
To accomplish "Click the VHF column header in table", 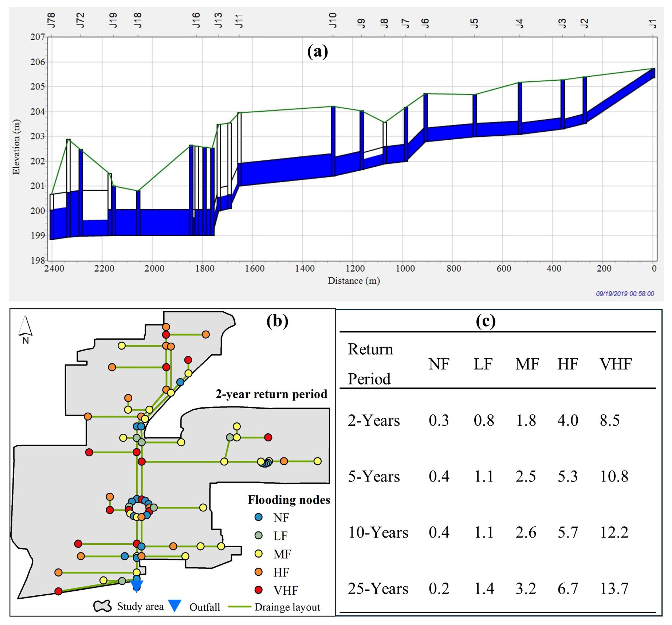I will tap(616, 364).
